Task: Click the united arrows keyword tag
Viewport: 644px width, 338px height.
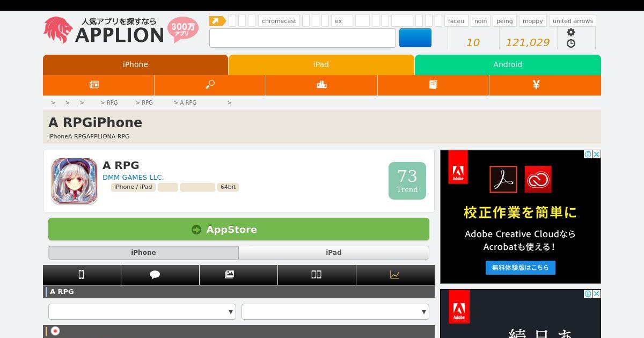Action: (x=573, y=21)
